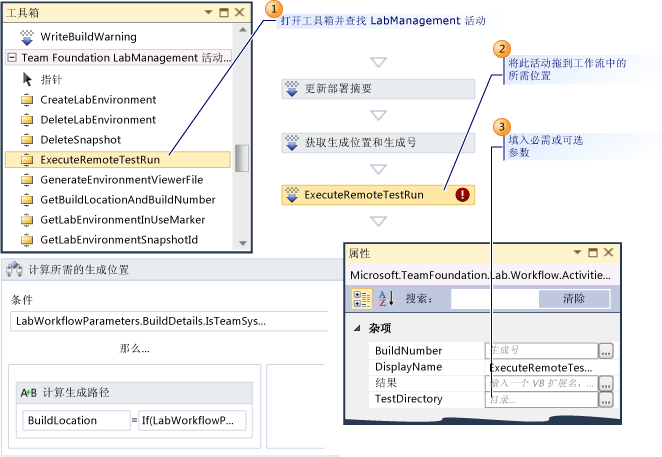Screen dimensions: 662x457
Task: Click the GenerateEnvironmentViewerFile activity icon
Action: (x=27, y=180)
